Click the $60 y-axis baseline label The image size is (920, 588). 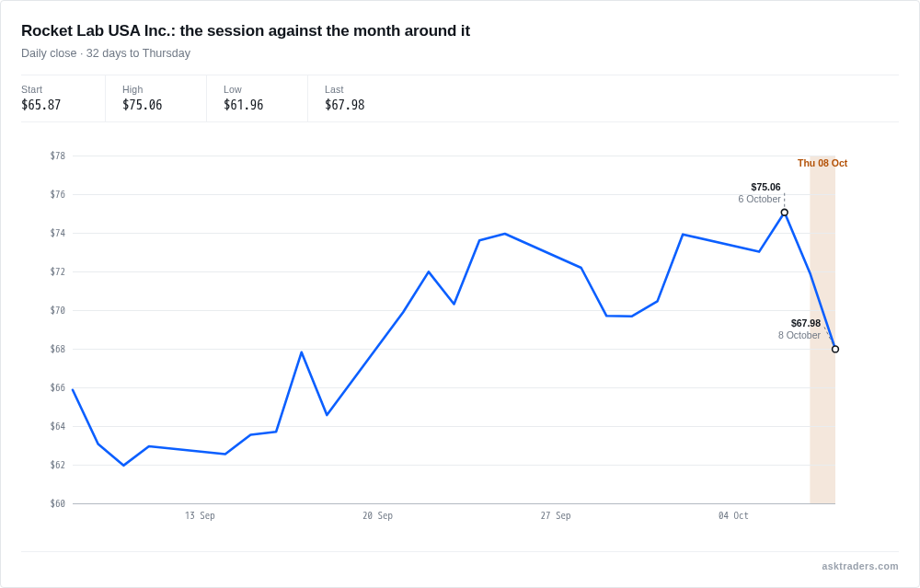(x=57, y=503)
